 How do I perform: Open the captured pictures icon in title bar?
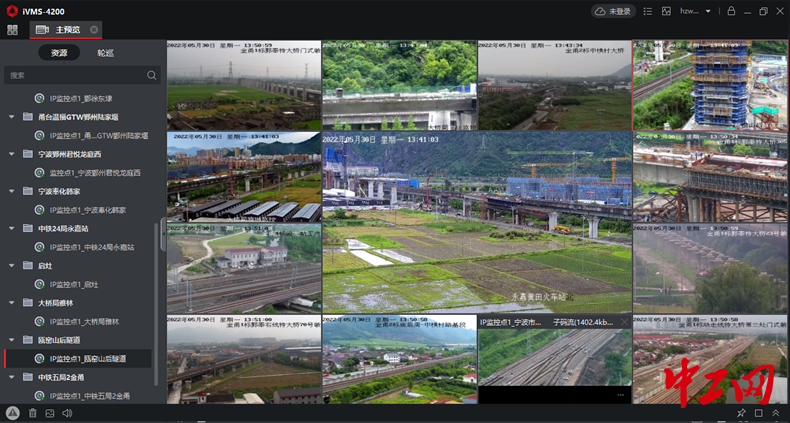666,11
